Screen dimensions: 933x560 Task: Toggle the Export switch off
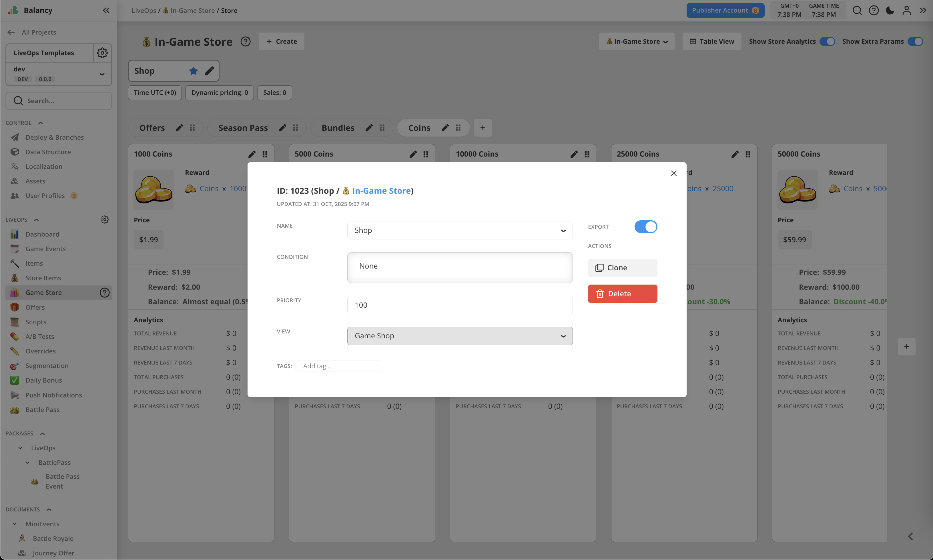coord(645,227)
